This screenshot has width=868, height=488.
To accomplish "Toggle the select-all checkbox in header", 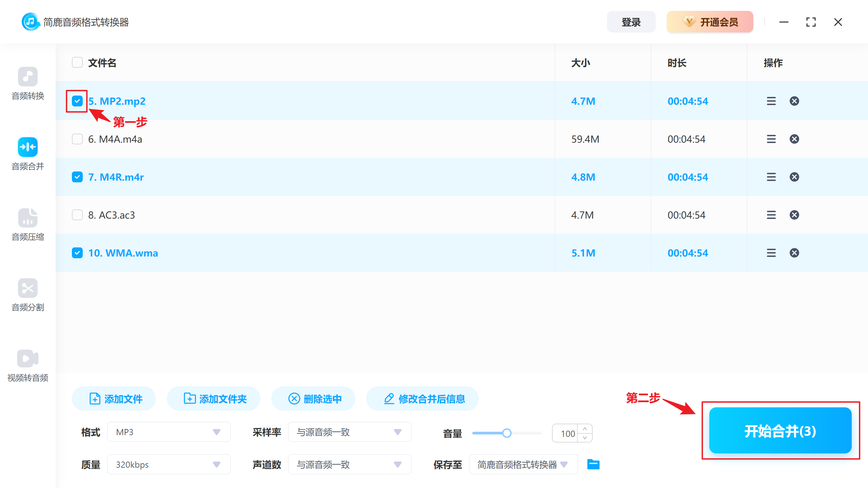I will [x=77, y=62].
